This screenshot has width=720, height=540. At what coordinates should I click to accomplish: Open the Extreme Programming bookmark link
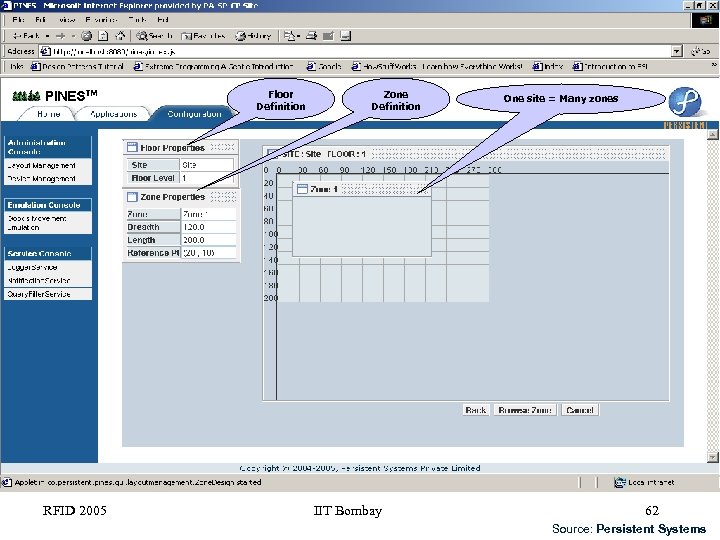[214, 67]
